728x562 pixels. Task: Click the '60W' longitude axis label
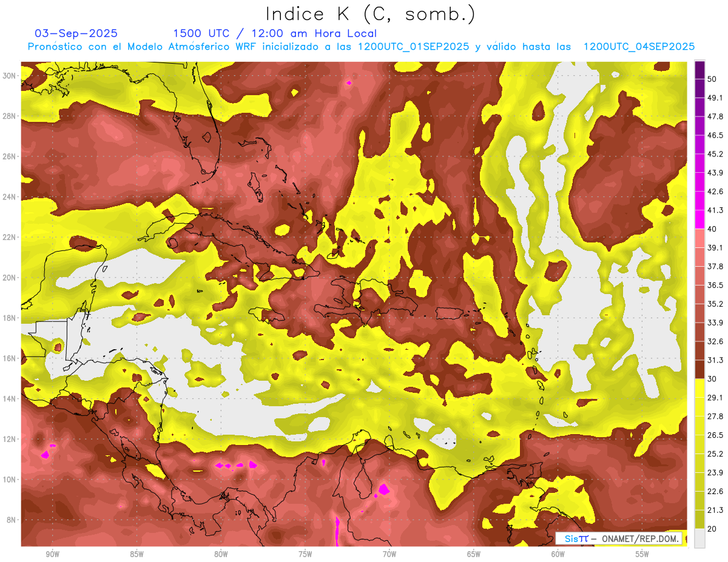tap(558, 554)
